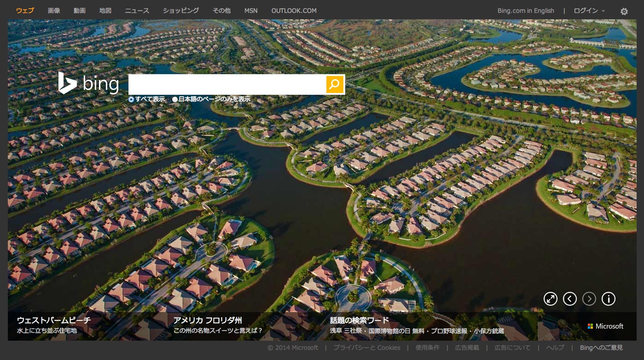
Task: Open the ウェストパームビーチ image caption
Action: click(54, 320)
